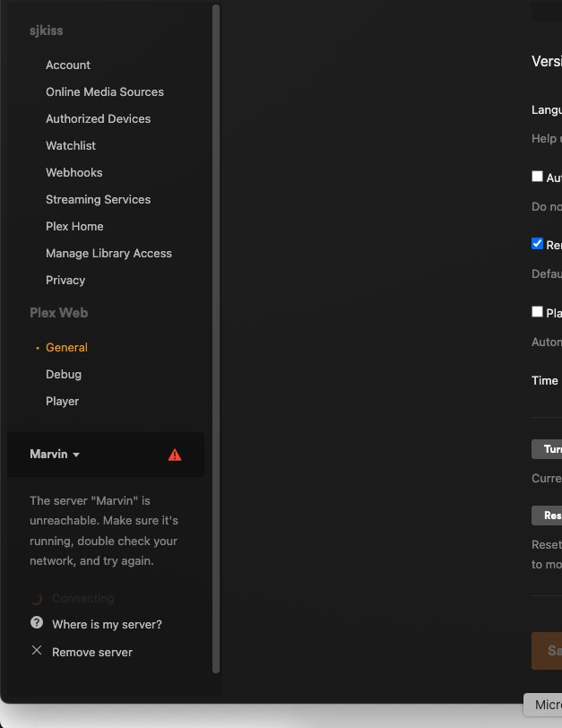
Task: Open Manage Library Access
Action: (108, 253)
